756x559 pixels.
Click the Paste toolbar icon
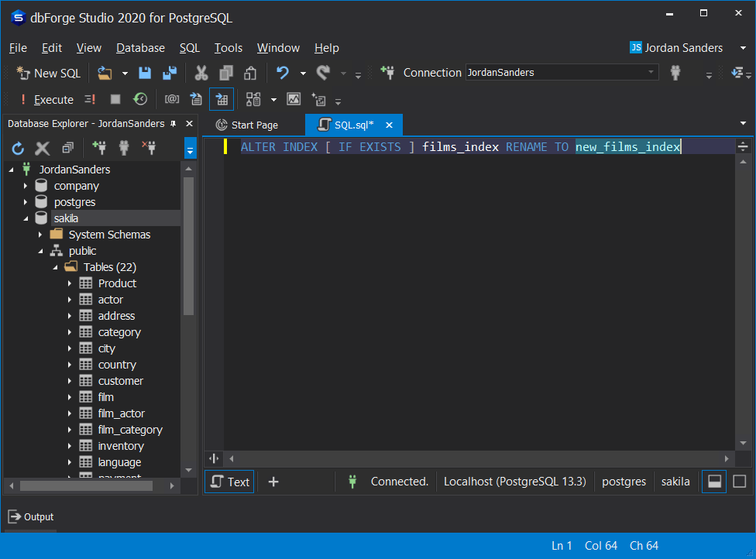[x=250, y=74]
